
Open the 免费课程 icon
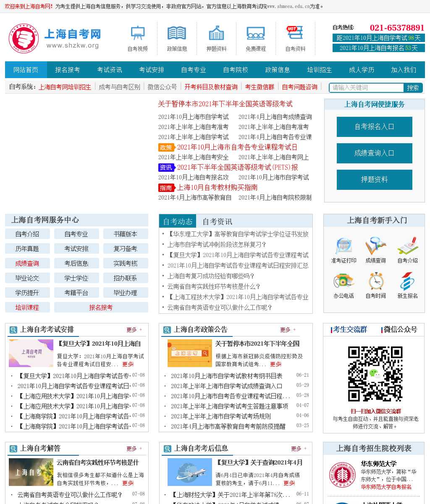click(x=256, y=33)
